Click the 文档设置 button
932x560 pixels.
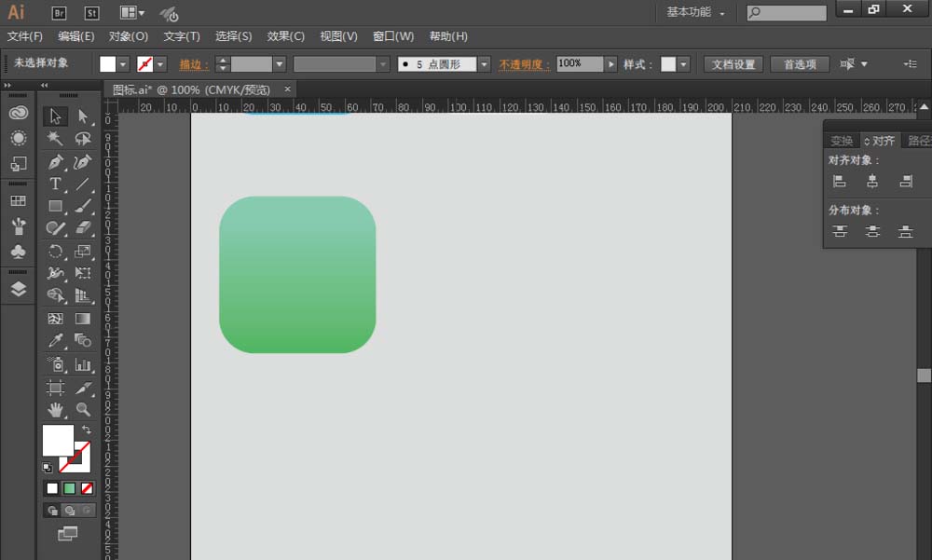734,64
